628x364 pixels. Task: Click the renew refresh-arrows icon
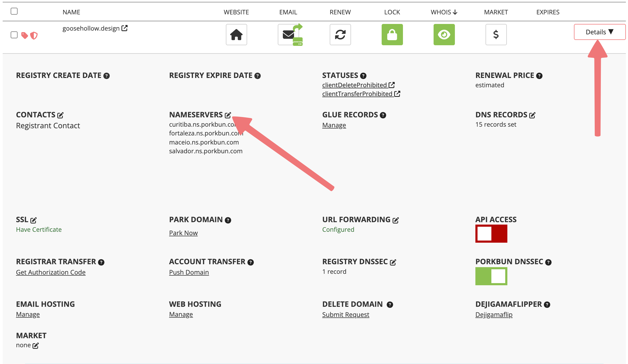340,35
